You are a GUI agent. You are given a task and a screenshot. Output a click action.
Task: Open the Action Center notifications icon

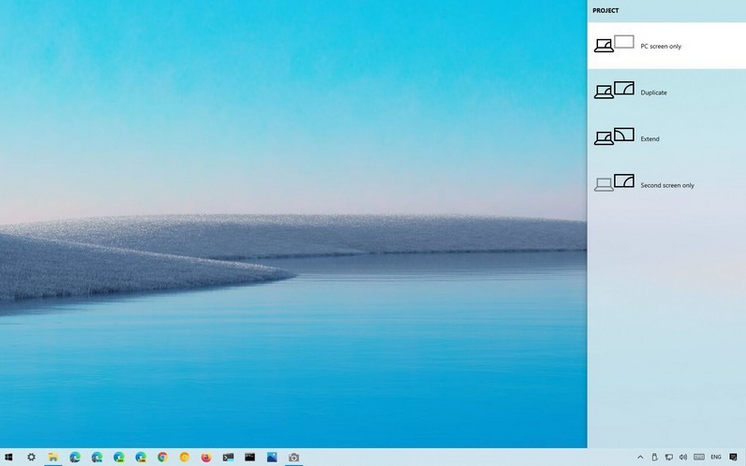tap(733, 457)
